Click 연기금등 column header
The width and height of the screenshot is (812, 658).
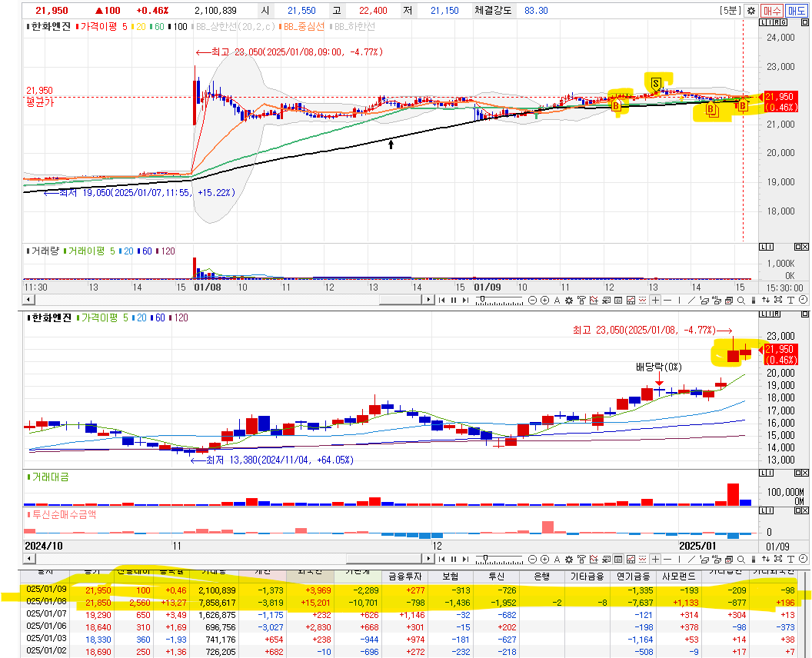coord(633,577)
